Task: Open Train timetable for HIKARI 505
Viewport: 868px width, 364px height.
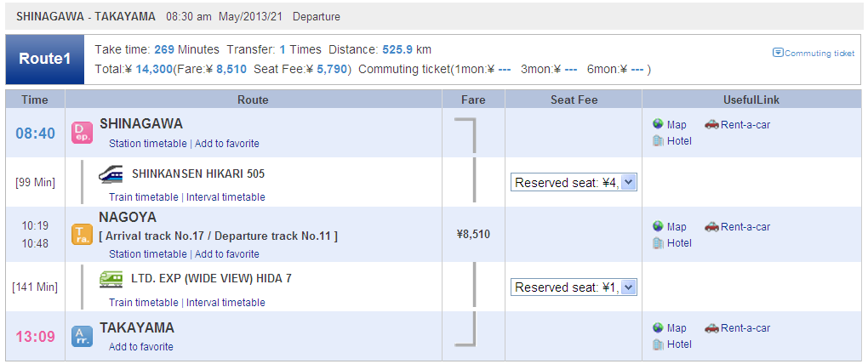Action: [144, 197]
